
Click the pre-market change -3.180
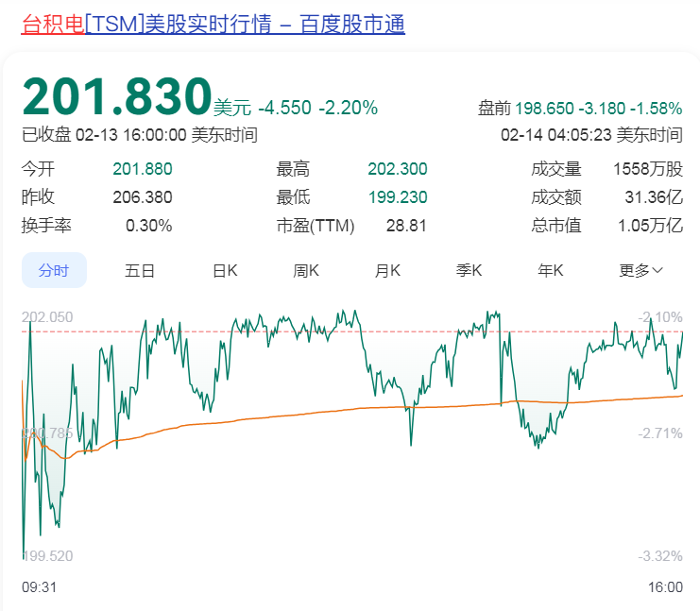coord(602,109)
